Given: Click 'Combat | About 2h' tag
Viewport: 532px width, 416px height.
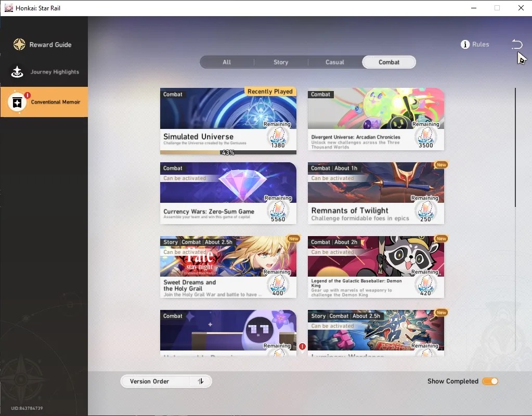Looking at the screenshot, I should 334,242.
